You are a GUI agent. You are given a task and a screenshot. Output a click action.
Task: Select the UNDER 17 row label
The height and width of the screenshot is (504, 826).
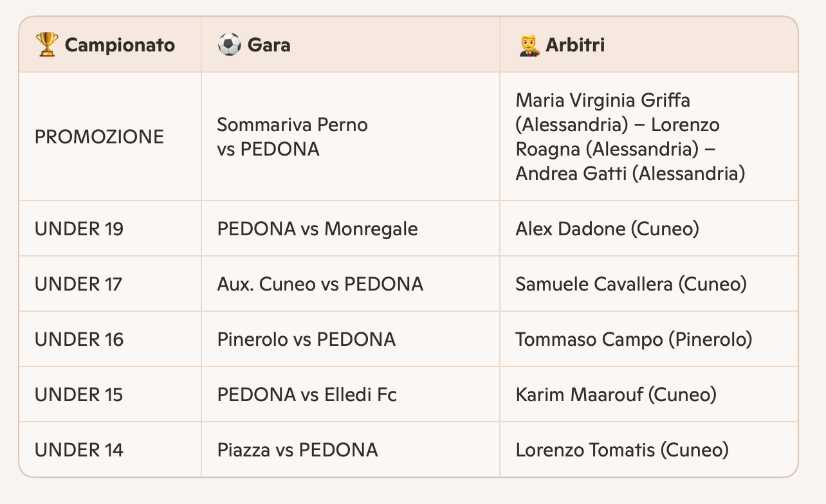(78, 284)
